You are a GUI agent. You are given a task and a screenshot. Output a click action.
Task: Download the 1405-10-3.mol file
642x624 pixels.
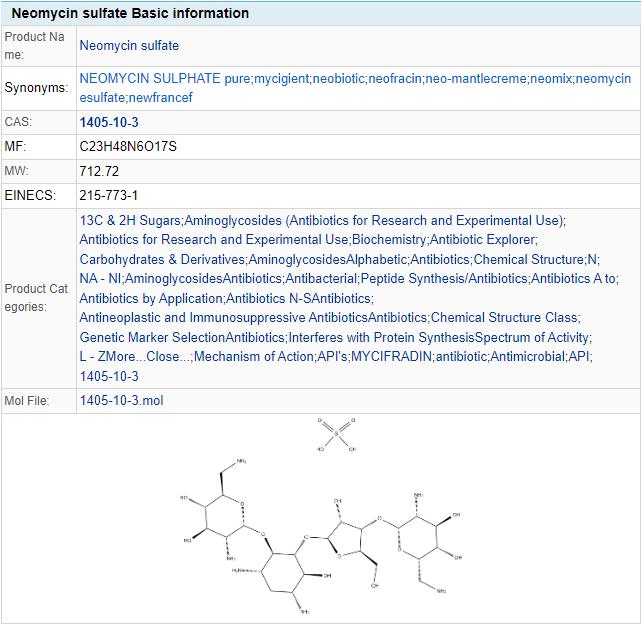point(121,401)
